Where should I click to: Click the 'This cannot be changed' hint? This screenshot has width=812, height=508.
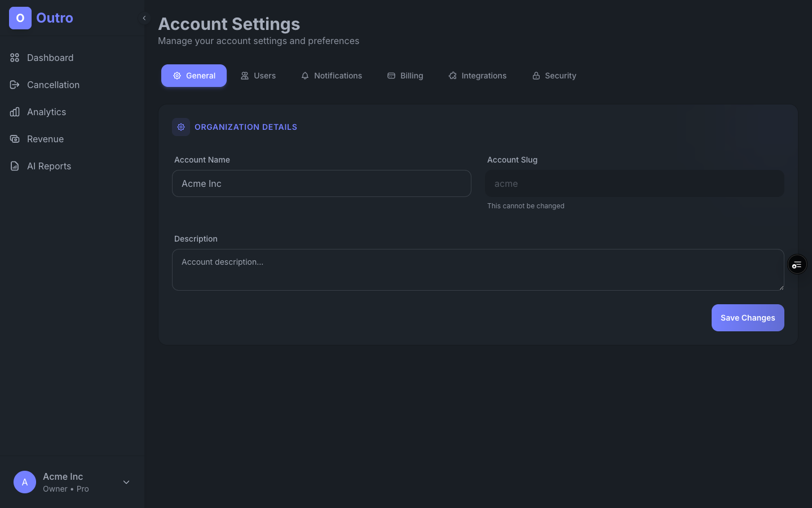pyautogui.click(x=526, y=206)
